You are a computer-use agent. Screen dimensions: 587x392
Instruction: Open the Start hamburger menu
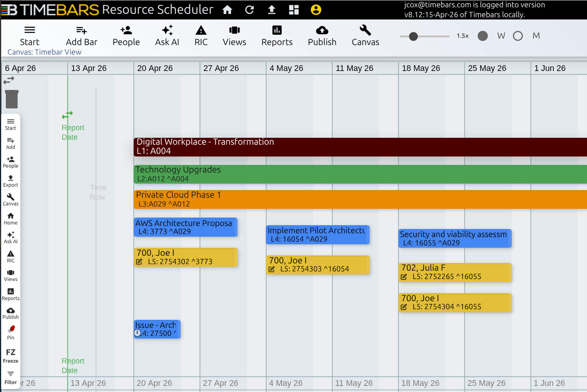click(x=29, y=35)
